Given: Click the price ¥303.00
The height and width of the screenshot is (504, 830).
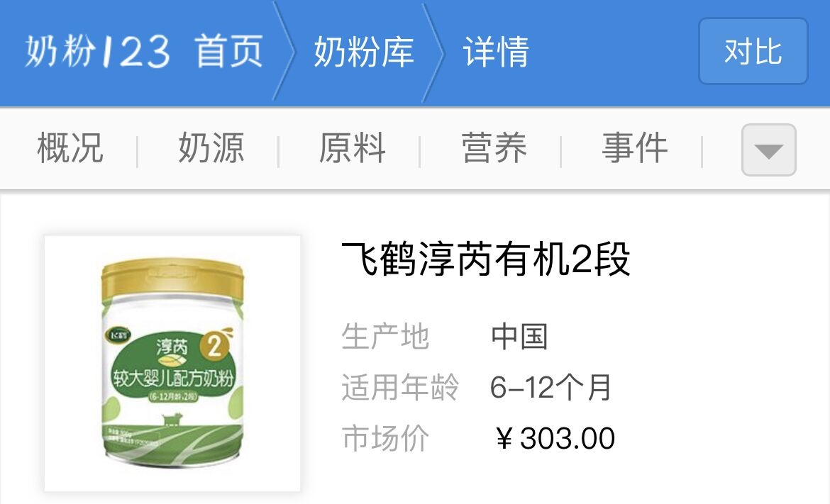Looking at the screenshot, I should tap(555, 438).
